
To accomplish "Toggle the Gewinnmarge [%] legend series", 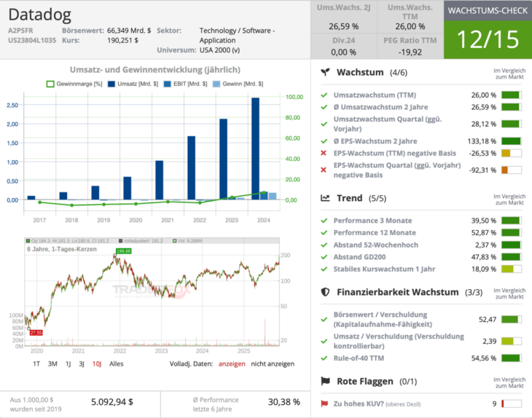I will click(74, 84).
